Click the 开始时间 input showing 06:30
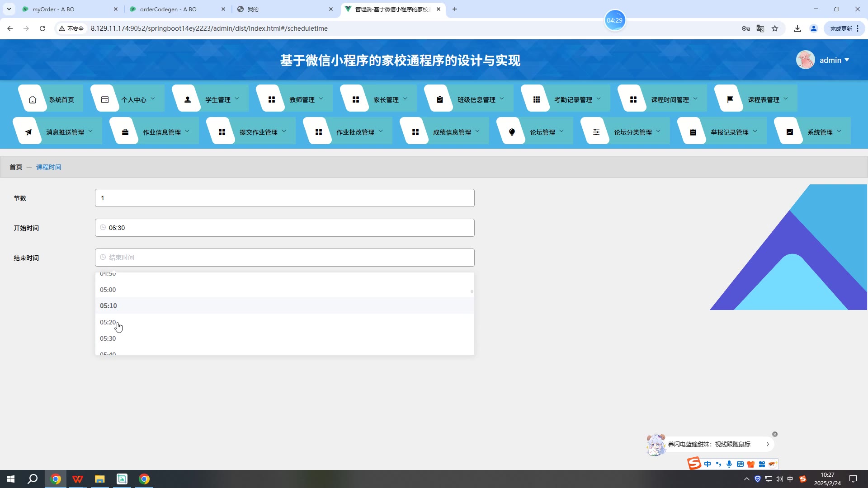 (x=285, y=228)
